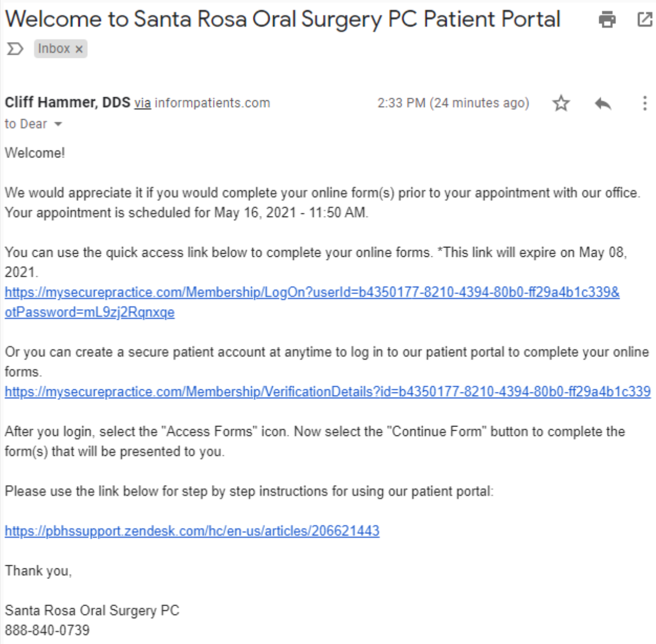Expand recipient details arrow next to Dear
The image size is (656, 644).
(58, 124)
